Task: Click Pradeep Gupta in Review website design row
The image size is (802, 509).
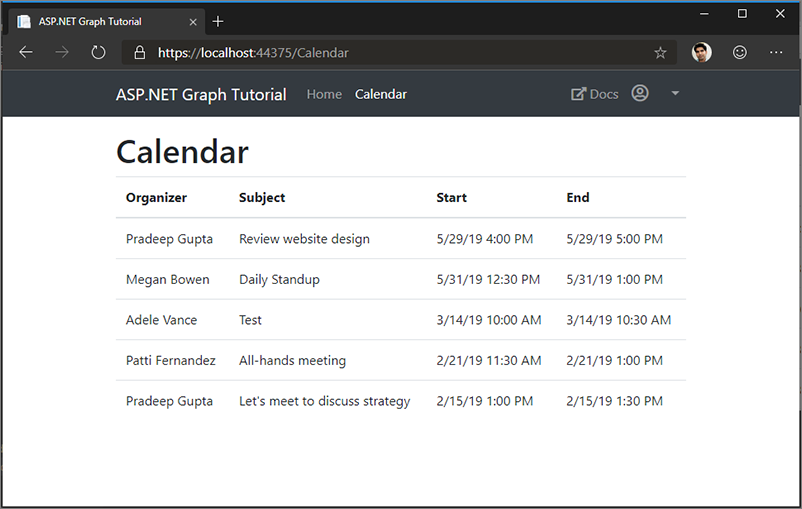Action: point(169,239)
